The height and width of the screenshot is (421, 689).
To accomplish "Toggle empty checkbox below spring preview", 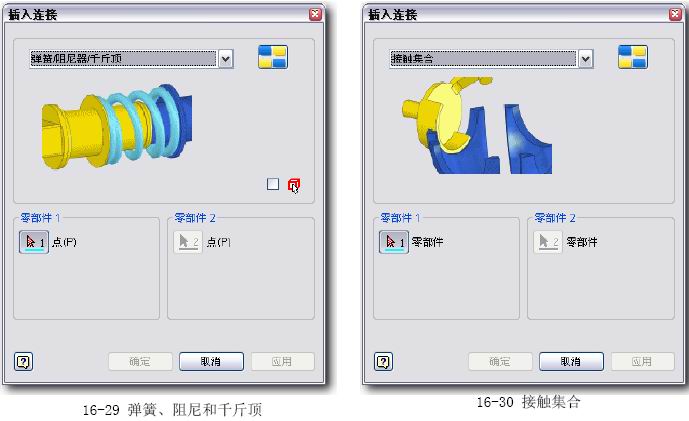I will coord(273,184).
